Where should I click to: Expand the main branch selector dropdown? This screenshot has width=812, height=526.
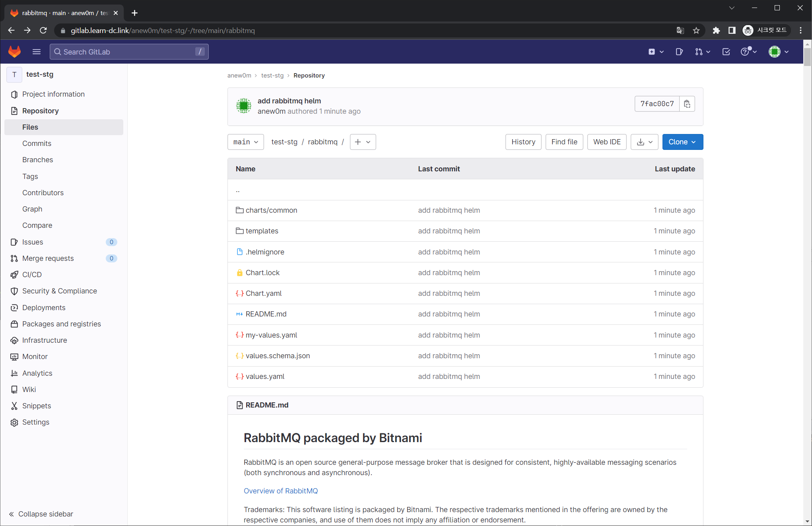[245, 142]
